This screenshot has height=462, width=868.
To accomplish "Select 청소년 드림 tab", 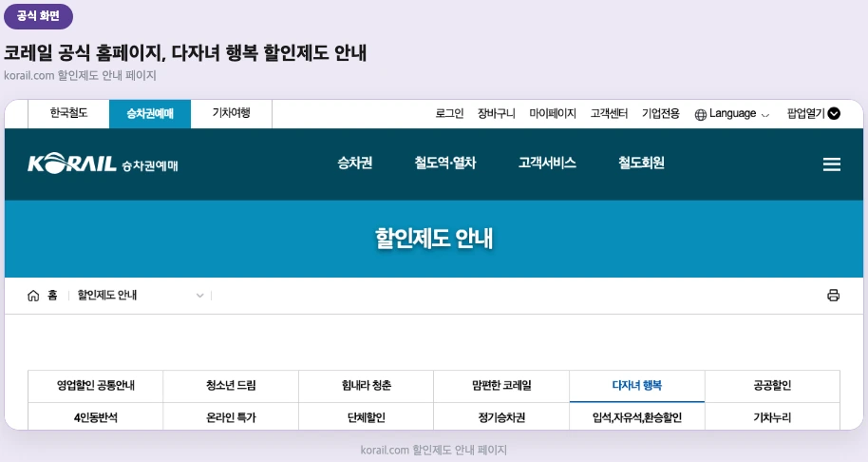I will tap(231, 386).
